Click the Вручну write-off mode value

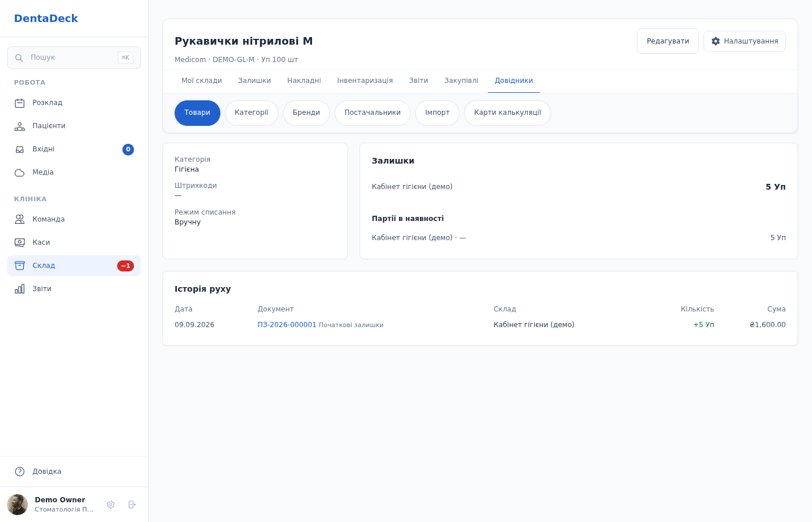187,222
